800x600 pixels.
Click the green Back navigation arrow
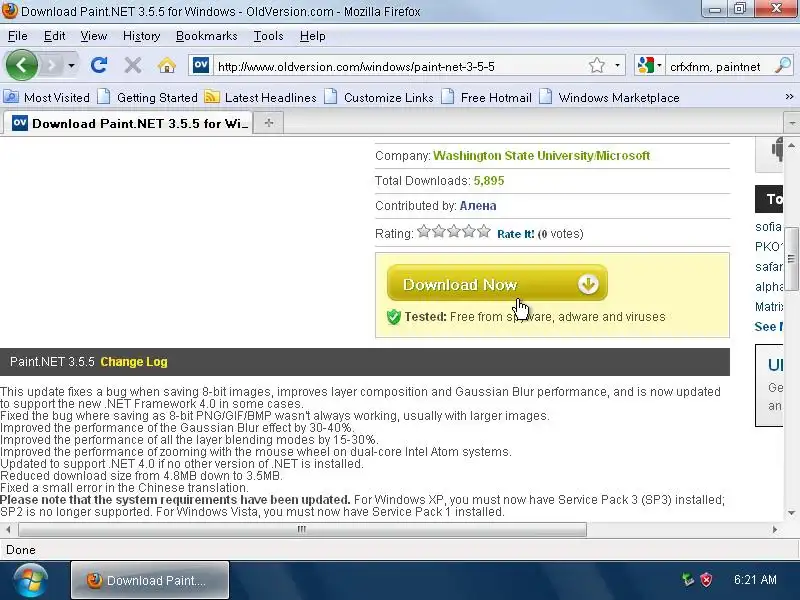(x=21, y=65)
